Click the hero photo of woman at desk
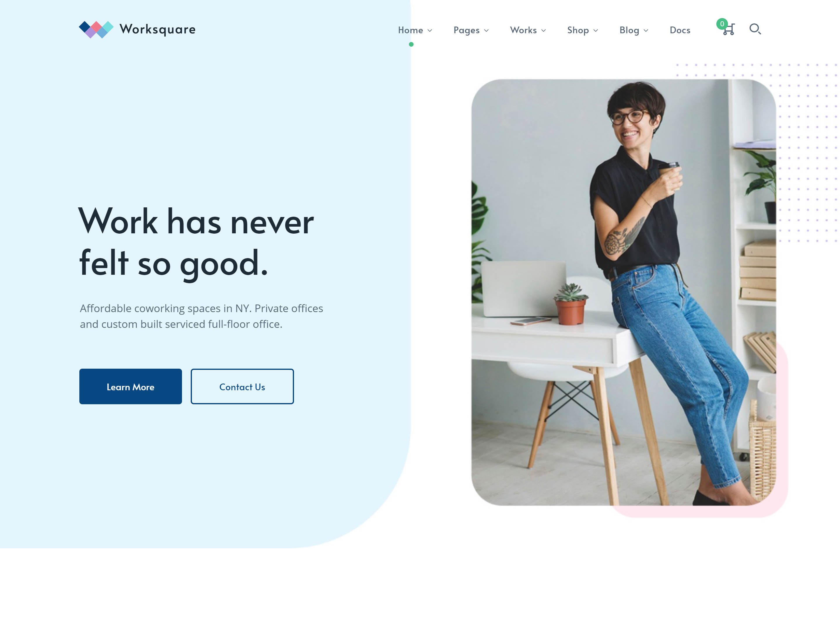 624,293
